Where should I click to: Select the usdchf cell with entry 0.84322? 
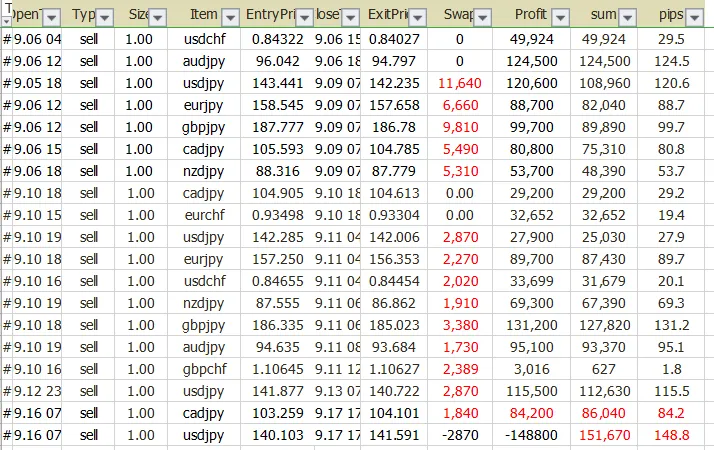click(204, 39)
